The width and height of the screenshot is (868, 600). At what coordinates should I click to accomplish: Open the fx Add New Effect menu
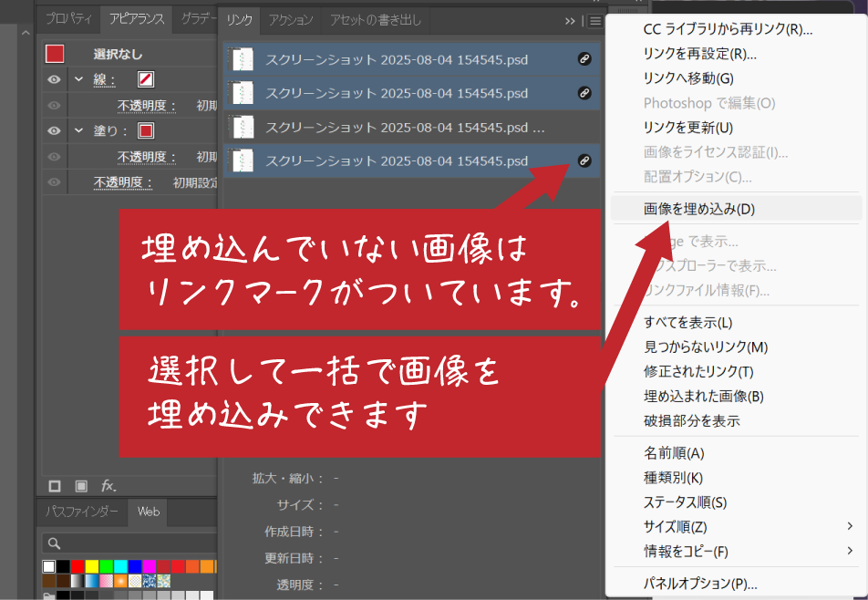(108, 486)
